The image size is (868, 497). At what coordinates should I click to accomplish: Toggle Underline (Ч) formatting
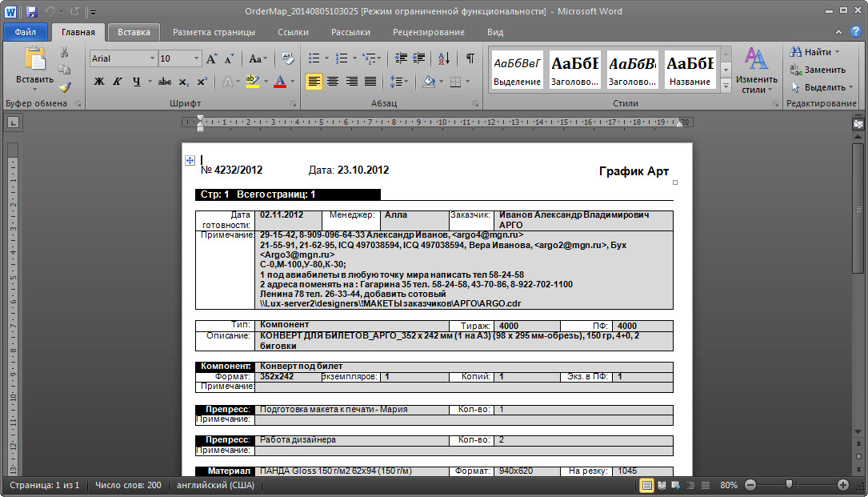(x=136, y=82)
